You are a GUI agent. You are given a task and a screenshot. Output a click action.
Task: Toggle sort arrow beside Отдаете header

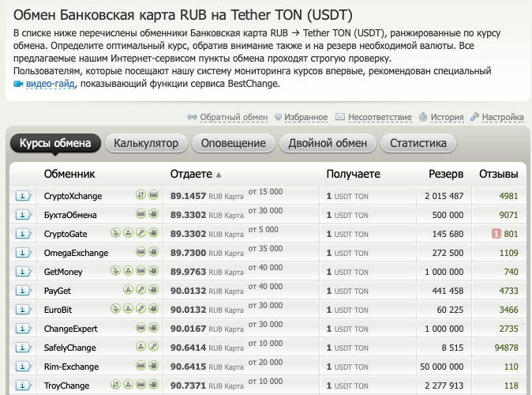pos(219,175)
